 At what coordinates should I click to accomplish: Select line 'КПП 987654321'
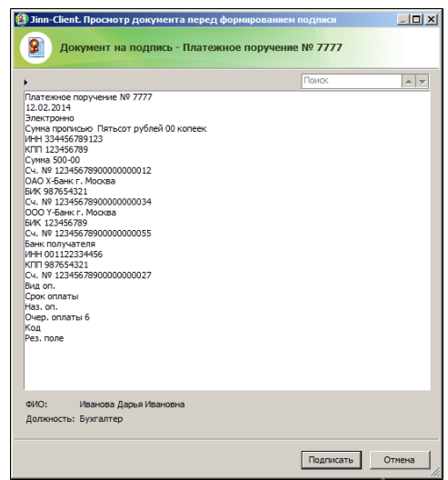pyautogui.click(x=56, y=265)
